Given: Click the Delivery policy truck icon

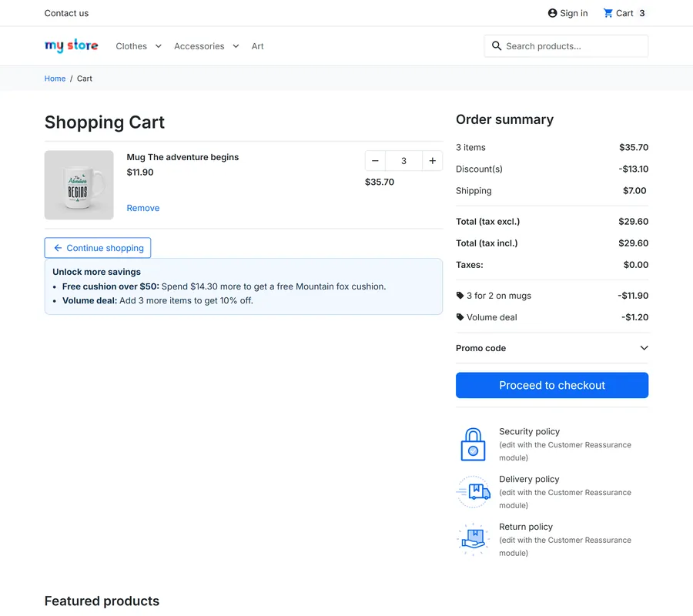Looking at the screenshot, I should pos(474,492).
